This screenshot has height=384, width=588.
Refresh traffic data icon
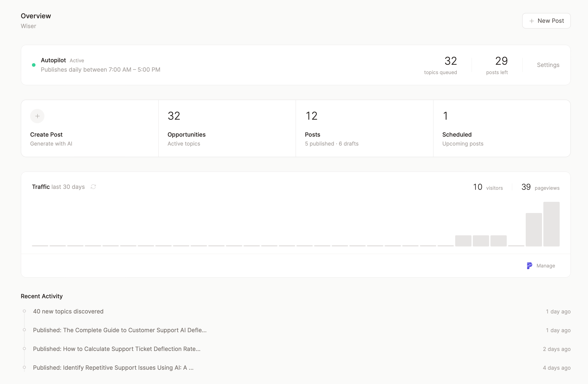coord(93,187)
